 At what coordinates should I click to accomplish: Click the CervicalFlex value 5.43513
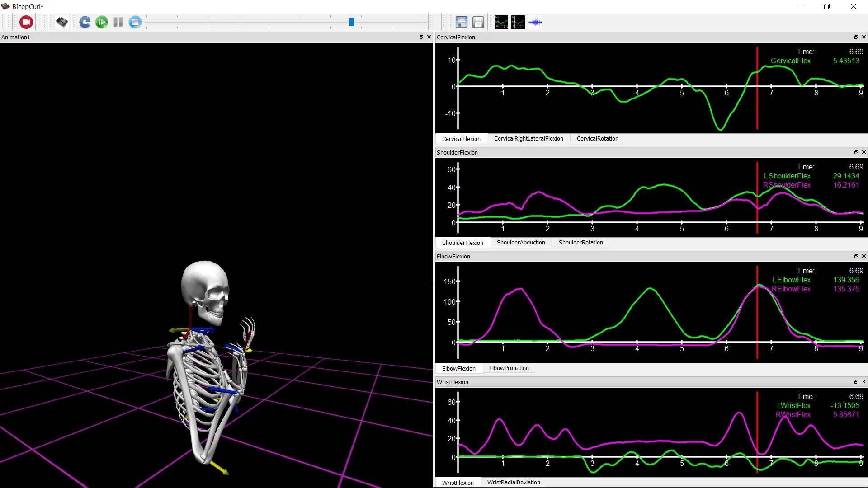846,61
